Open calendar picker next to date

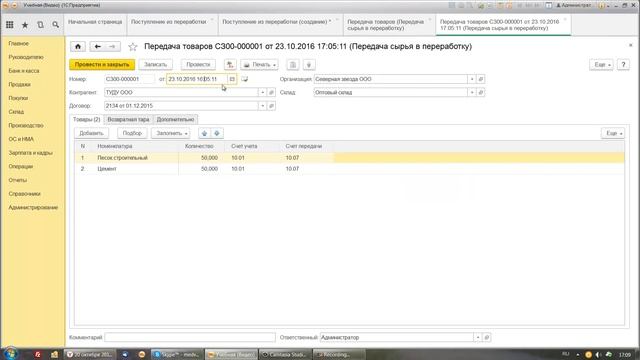pos(232,79)
